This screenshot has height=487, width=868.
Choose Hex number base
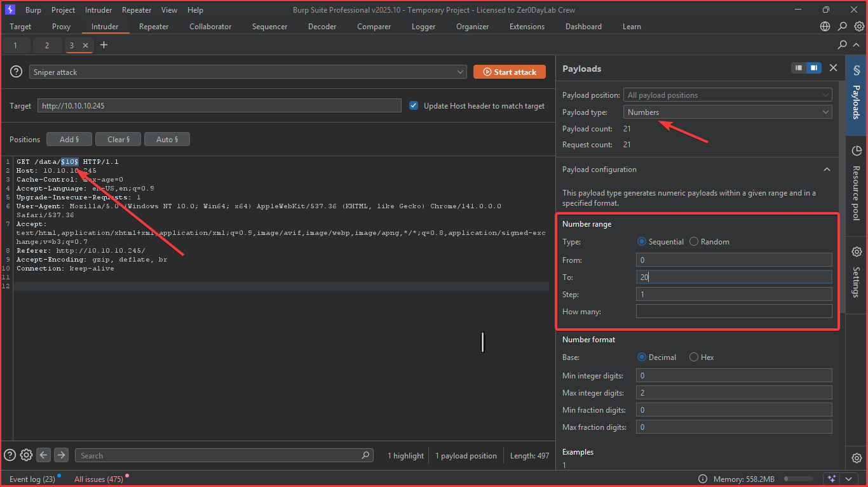[x=694, y=357]
